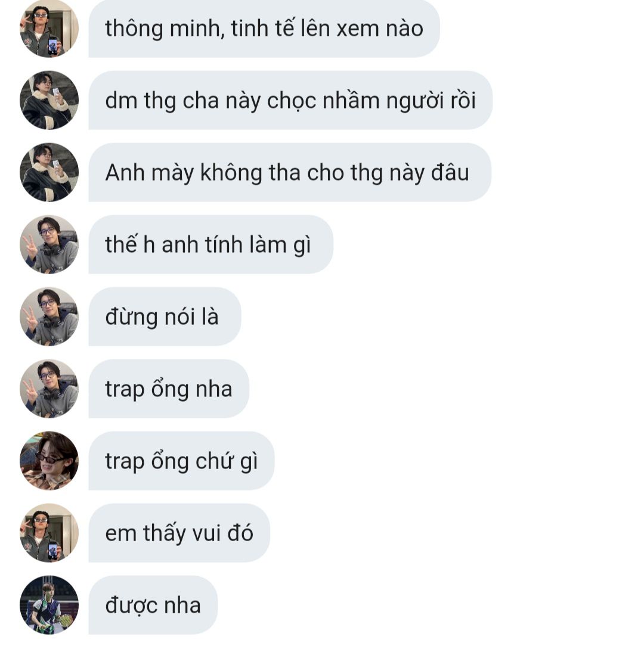
Task: Tap the "được nha" message bubble
Action: pos(153,605)
